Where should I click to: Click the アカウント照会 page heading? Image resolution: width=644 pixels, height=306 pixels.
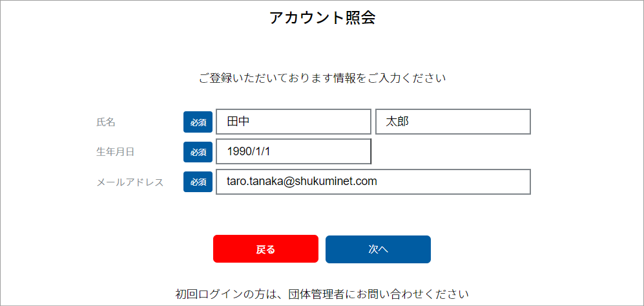322,18
